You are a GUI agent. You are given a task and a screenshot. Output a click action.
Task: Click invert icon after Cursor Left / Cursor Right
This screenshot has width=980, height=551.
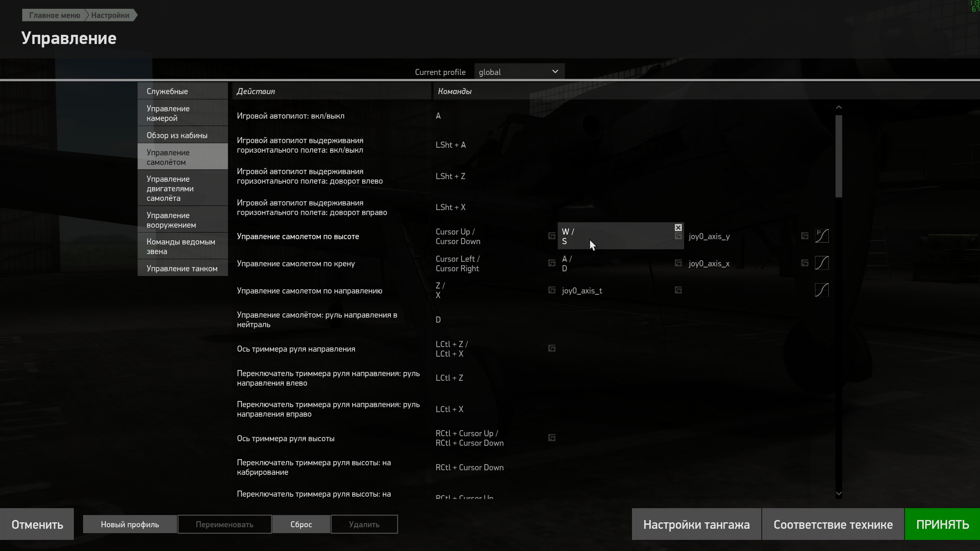pyautogui.click(x=552, y=263)
